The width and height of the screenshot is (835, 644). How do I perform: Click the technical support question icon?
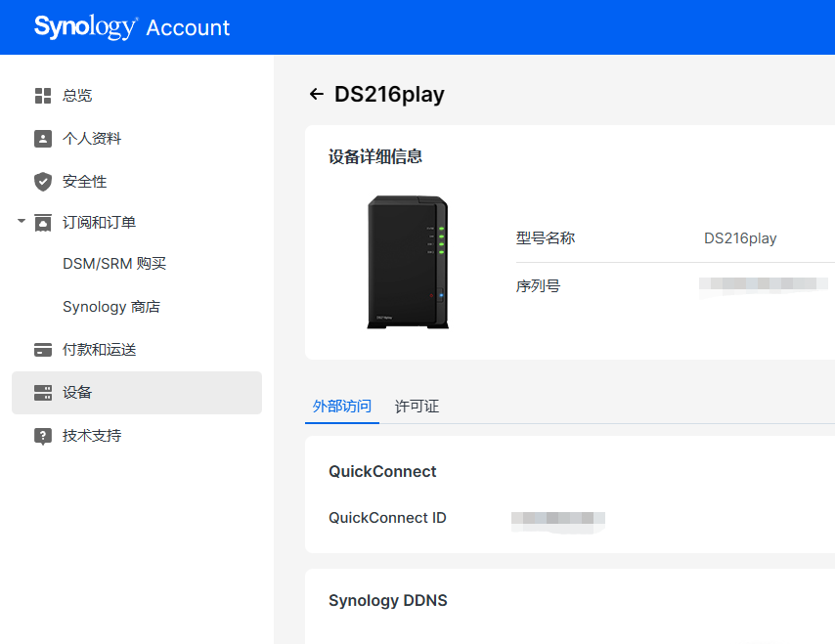(x=43, y=436)
